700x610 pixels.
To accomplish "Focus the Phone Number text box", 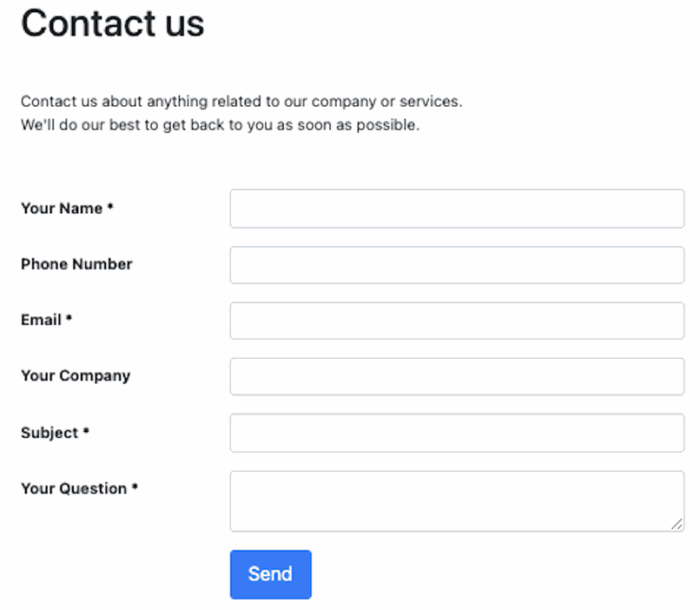I will coord(457,265).
